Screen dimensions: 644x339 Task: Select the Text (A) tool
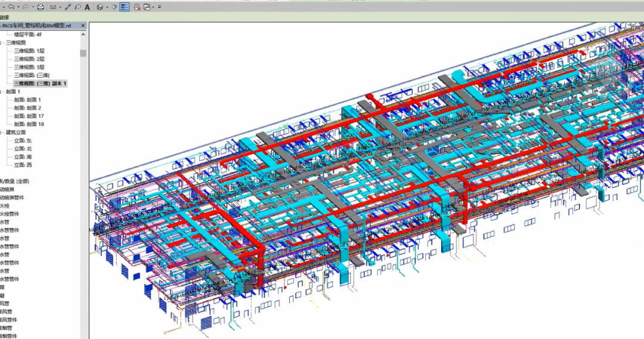[88, 7]
